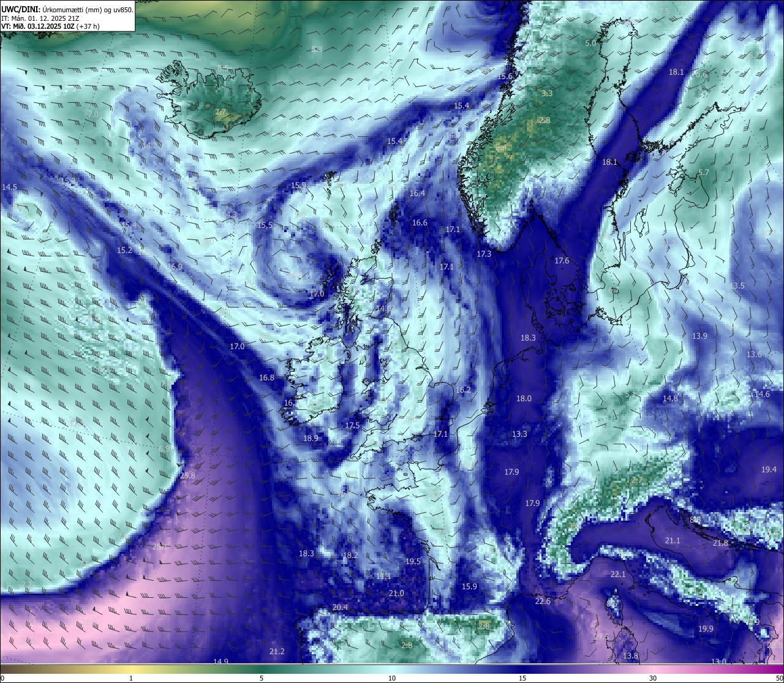Screen dimensions: 784x683
Task: Click the 15.2 value label
Action: (x=124, y=250)
